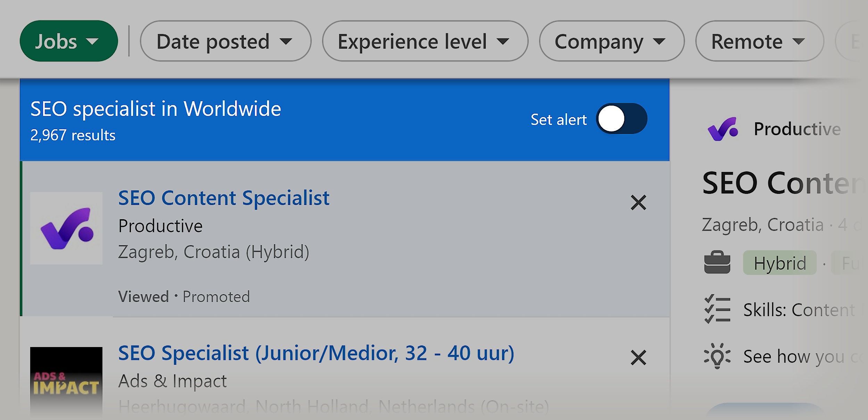Image resolution: width=868 pixels, height=420 pixels.
Task: Dismiss the SEO Content Specialist listing
Action: click(x=638, y=203)
